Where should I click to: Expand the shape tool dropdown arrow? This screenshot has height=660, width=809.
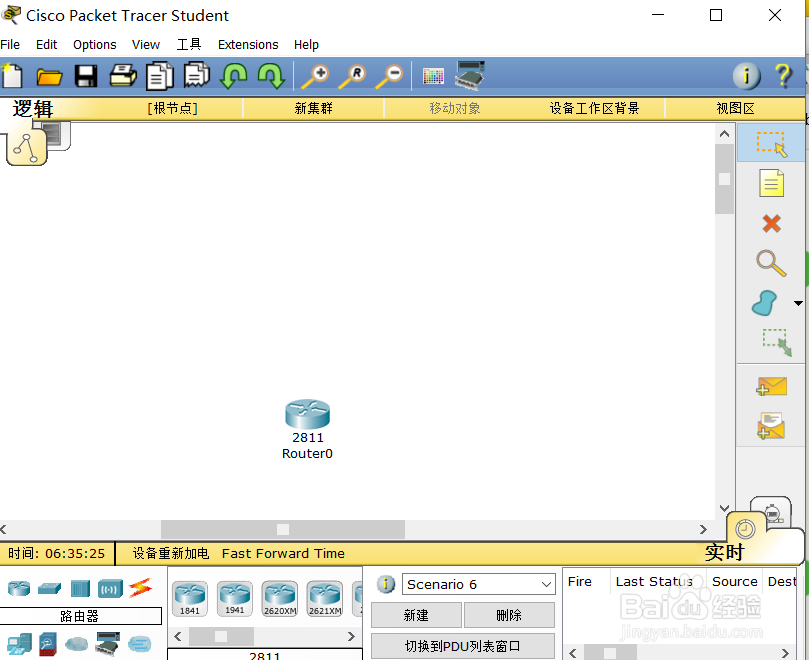point(798,303)
